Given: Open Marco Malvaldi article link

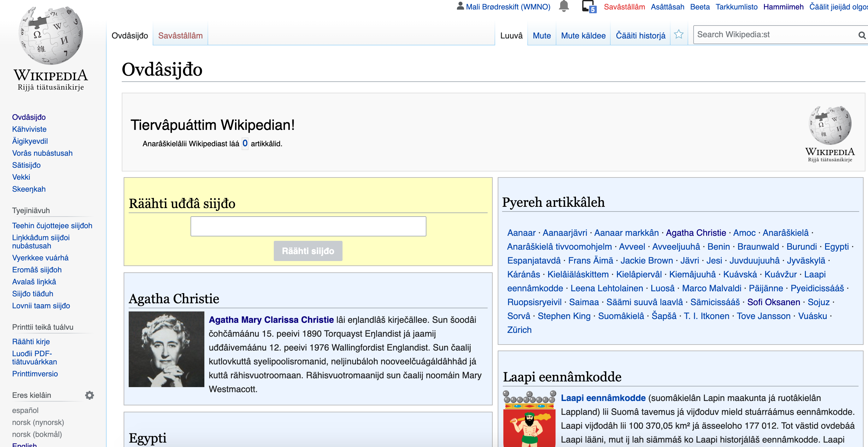Looking at the screenshot, I should tap(712, 289).
